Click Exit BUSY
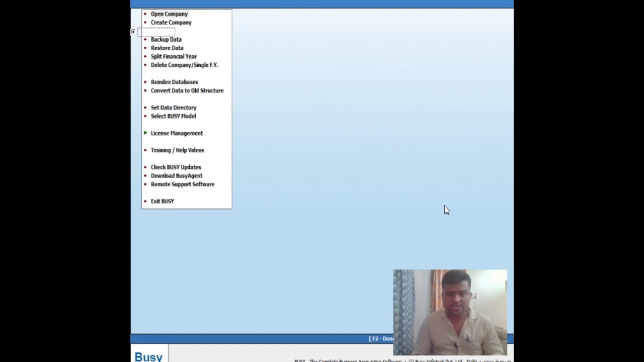Image resolution: width=644 pixels, height=362 pixels. [x=162, y=201]
